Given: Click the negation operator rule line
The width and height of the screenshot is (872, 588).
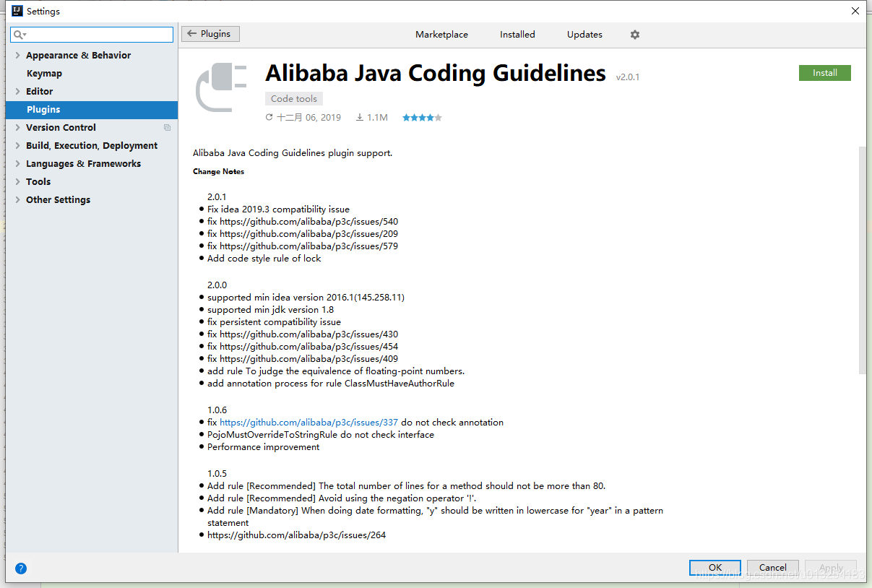Looking at the screenshot, I should (x=342, y=498).
